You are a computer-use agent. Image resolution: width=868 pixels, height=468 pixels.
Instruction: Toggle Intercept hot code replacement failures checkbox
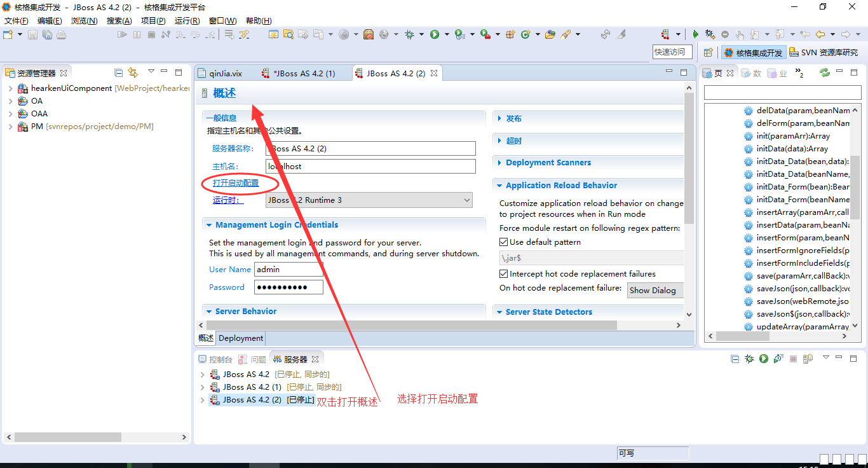coord(504,274)
